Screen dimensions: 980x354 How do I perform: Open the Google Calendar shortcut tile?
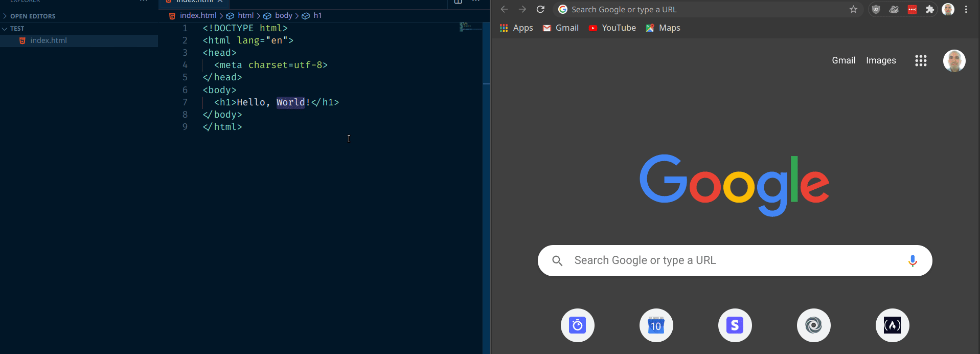(656, 325)
